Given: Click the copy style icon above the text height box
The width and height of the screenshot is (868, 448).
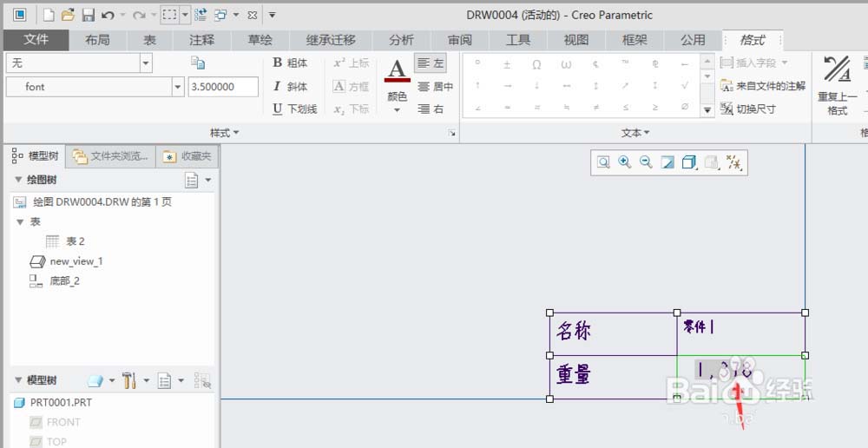Looking at the screenshot, I should pyautogui.click(x=198, y=63).
